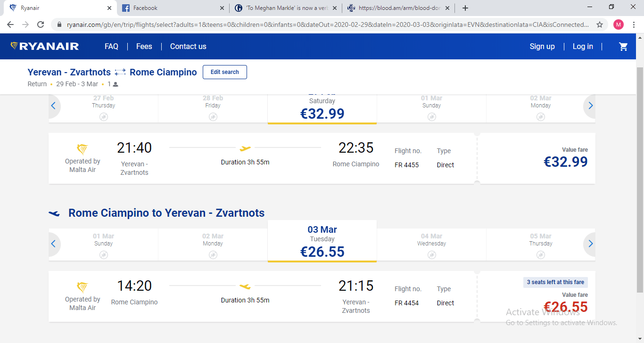644x343 pixels.
Task: Open the FAQ link
Action: click(111, 46)
